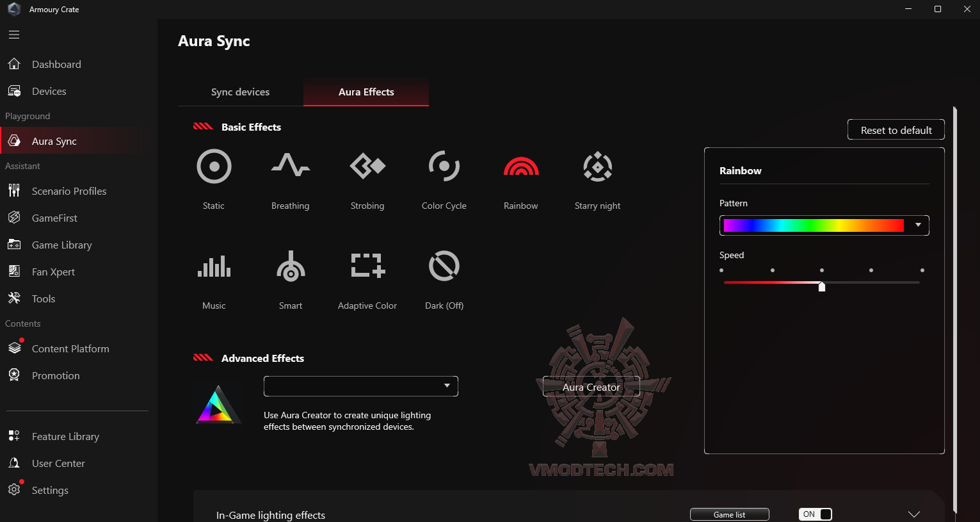Open the Rainbow Pattern dropdown
Viewport: 980px width, 522px height.
point(824,225)
